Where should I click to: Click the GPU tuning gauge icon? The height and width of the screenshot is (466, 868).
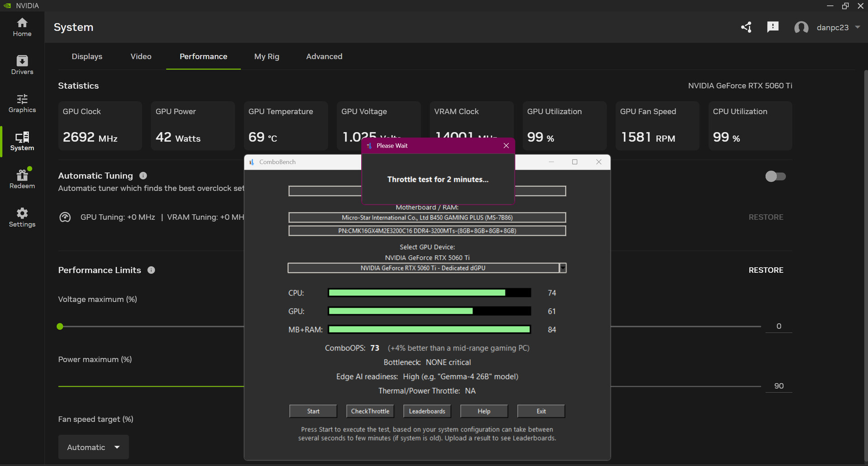click(65, 217)
